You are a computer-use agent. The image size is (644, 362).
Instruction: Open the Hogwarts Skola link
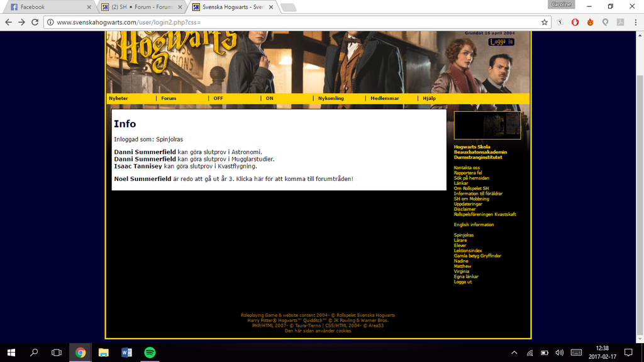(x=472, y=147)
